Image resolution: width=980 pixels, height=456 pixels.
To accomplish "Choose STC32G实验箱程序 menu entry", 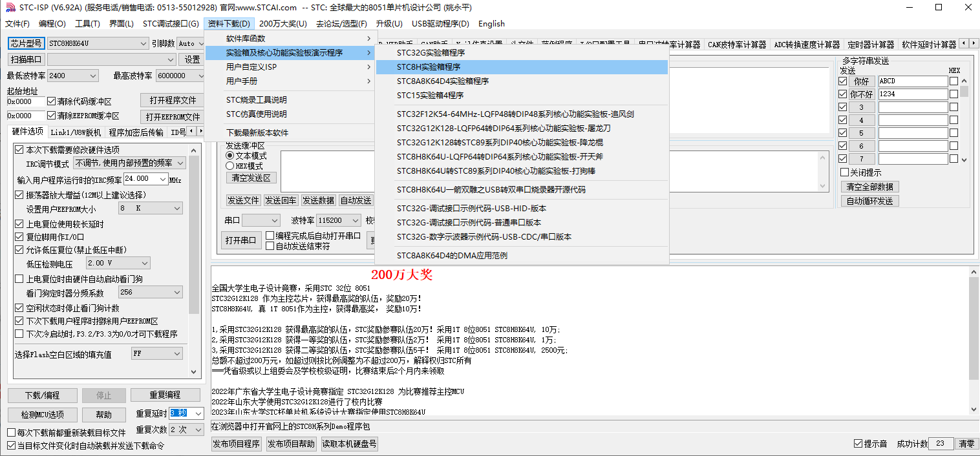I will tap(522, 53).
